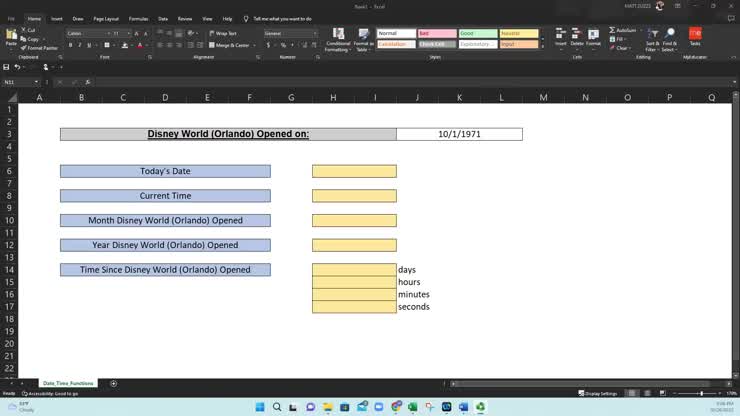Open the Page Layout ribbon tab

pyautogui.click(x=105, y=18)
